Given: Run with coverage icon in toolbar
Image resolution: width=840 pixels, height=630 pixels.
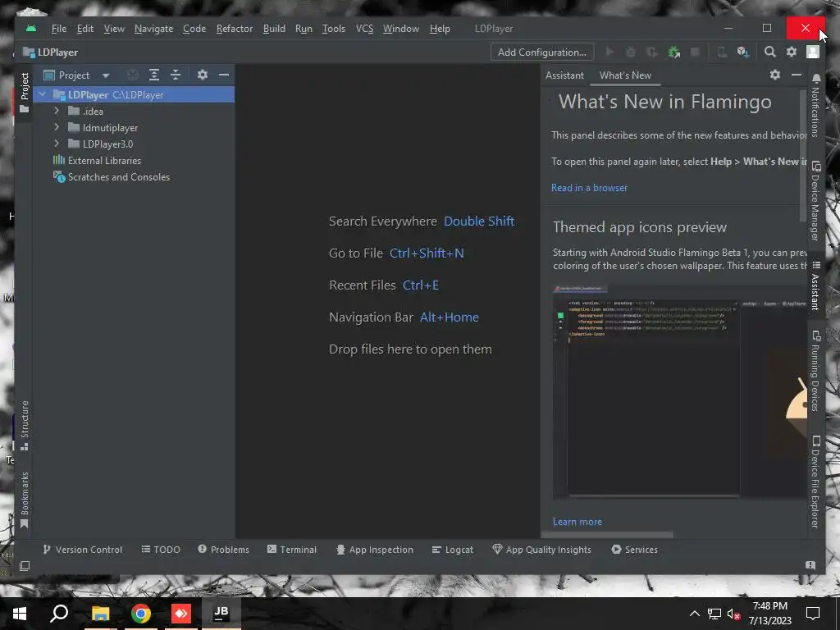Looking at the screenshot, I should coord(652,52).
